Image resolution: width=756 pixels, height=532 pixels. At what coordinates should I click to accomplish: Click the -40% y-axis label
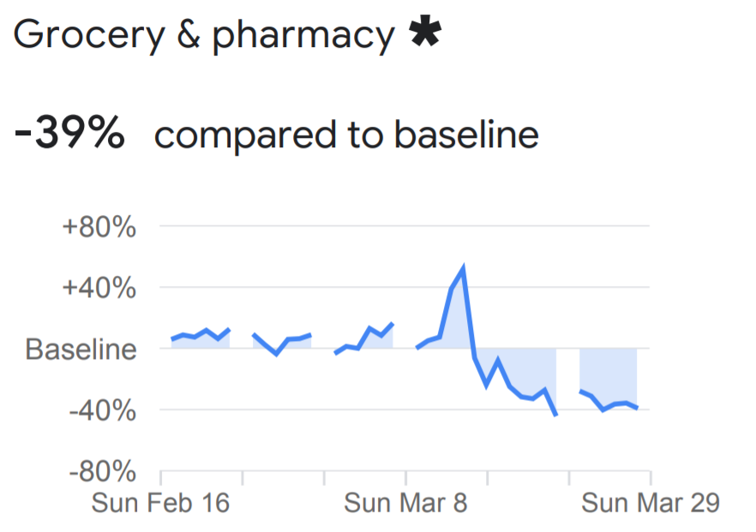pyautogui.click(x=100, y=411)
